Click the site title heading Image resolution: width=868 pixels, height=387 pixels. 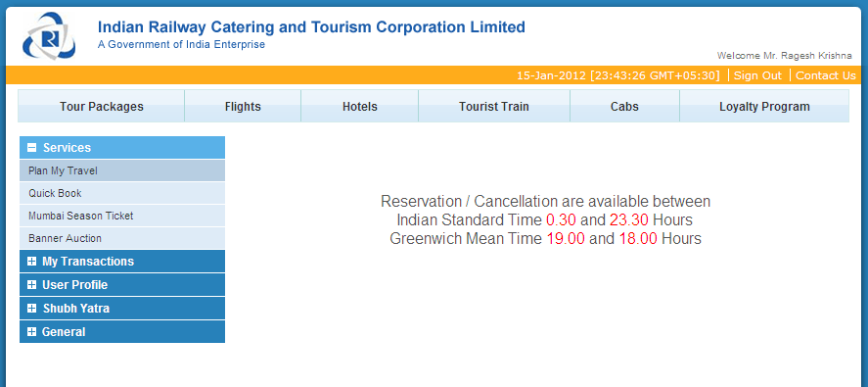click(x=311, y=27)
